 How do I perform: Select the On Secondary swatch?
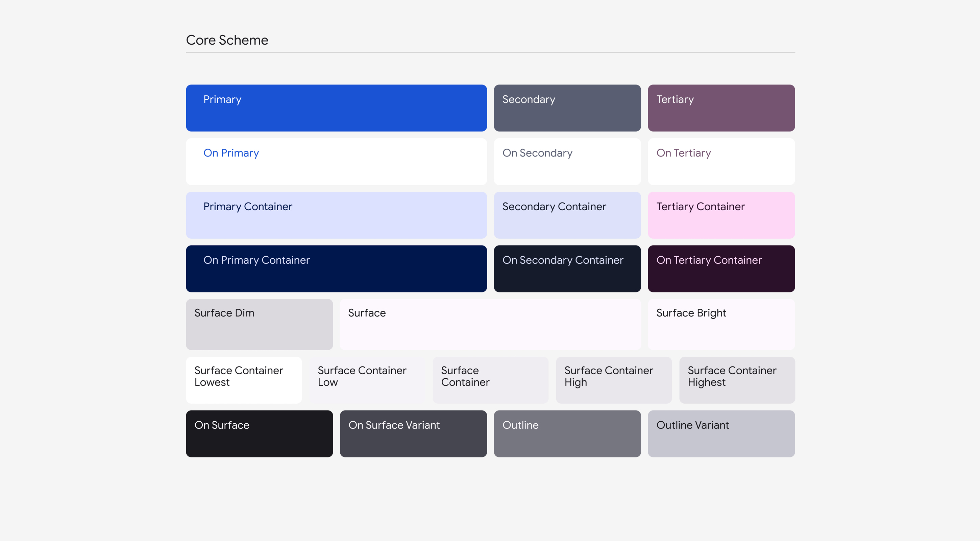[x=567, y=161]
